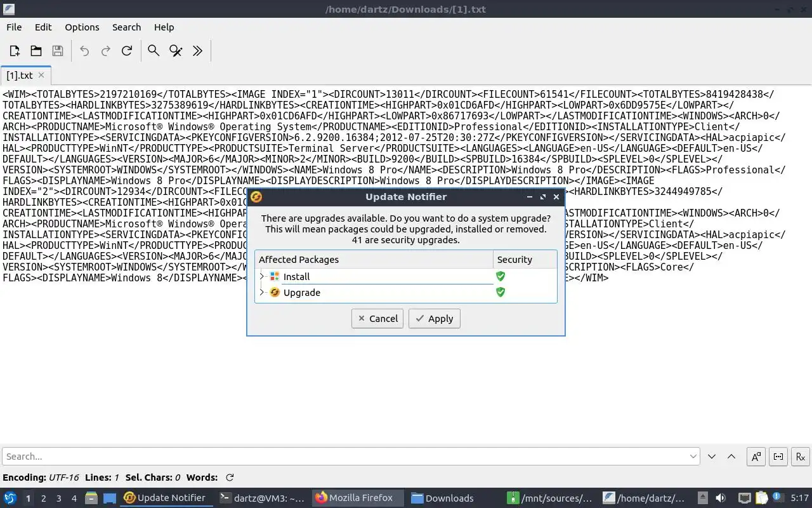Image resolution: width=812 pixels, height=508 pixels.
Task: Expand the Upgrade packages row
Action: point(261,292)
